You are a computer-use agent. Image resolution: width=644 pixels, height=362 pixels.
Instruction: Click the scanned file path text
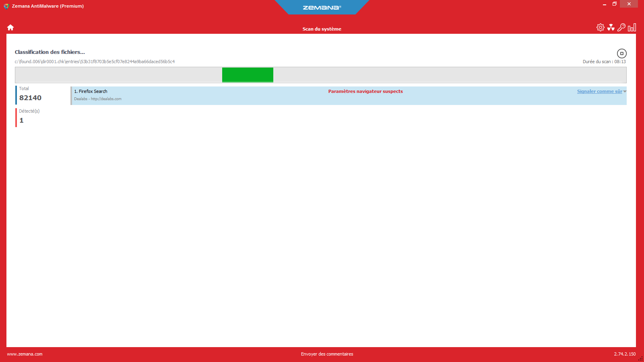[95, 62]
